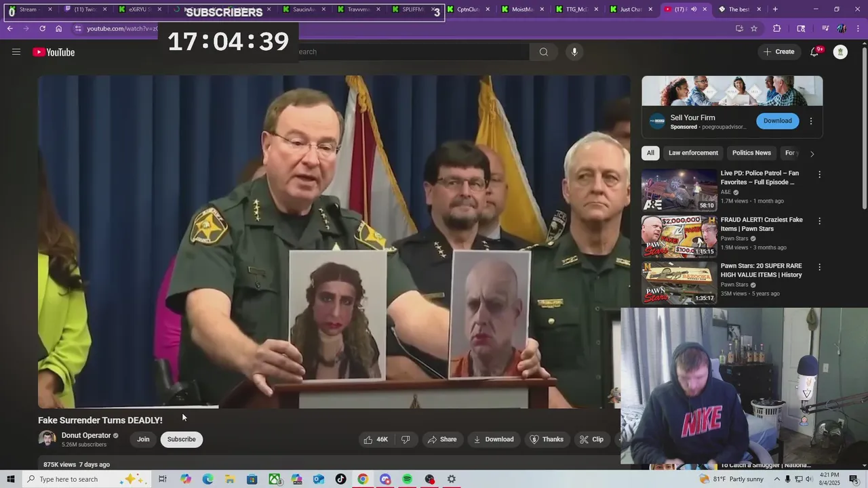Click the Join channel button
The width and height of the screenshot is (868, 488).
(x=143, y=439)
